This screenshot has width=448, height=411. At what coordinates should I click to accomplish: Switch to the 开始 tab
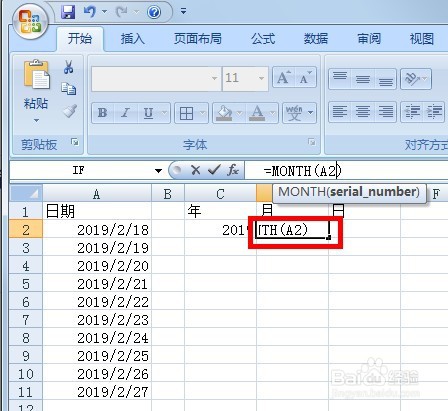[80, 39]
